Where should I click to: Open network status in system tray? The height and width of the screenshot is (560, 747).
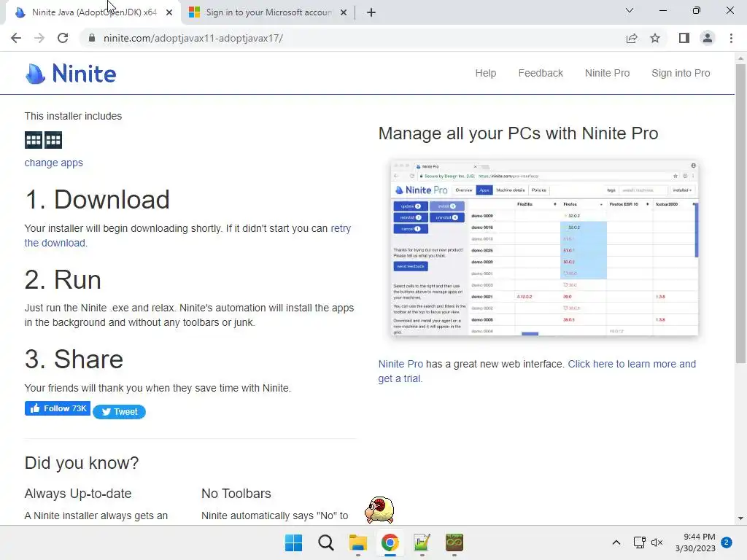(x=639, y=542)
